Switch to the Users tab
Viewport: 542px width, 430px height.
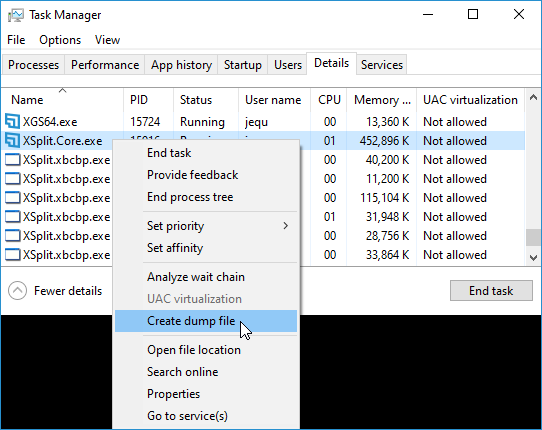288,65
